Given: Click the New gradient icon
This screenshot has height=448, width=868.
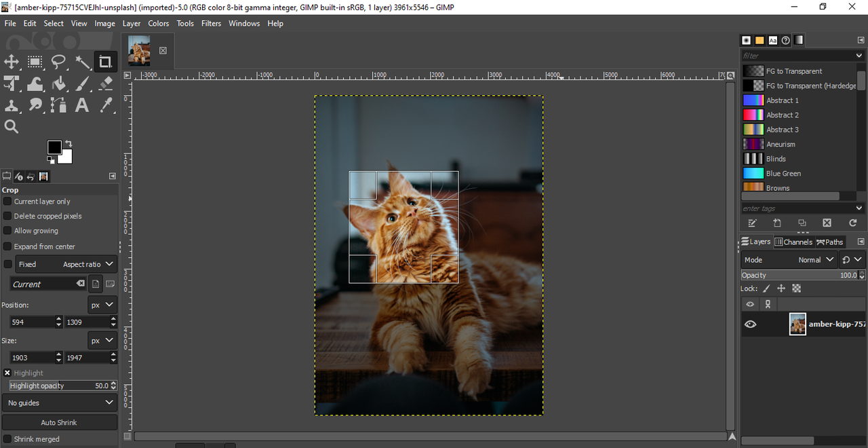Looking at the screenshot, I should coord(777,223).
